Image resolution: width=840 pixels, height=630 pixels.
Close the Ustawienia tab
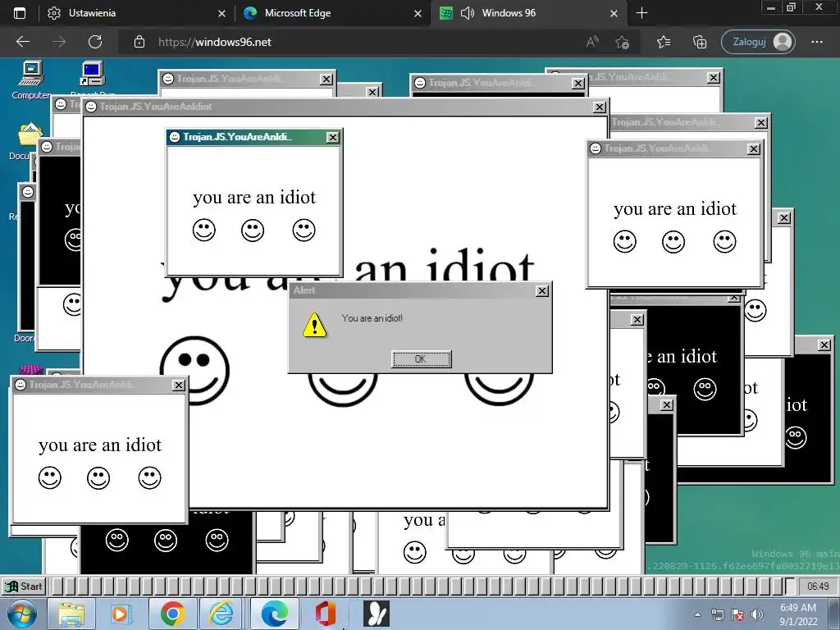coord(221,13)
